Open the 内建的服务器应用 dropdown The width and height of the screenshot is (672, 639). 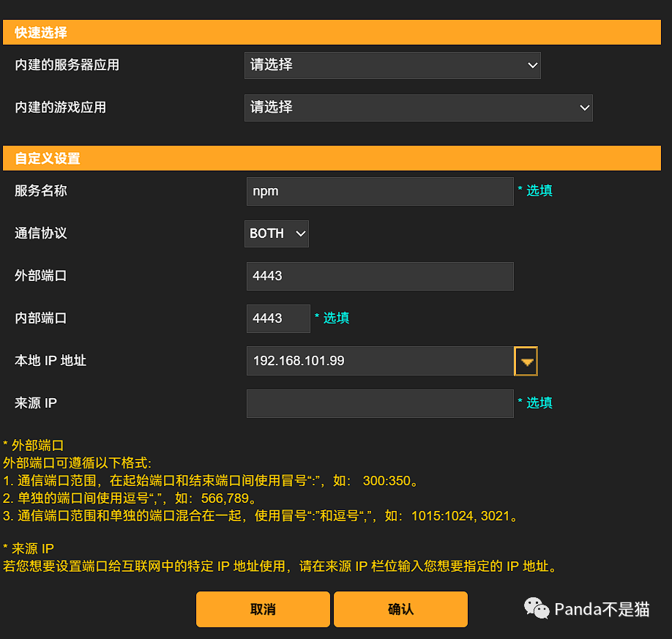pos(392,65)
